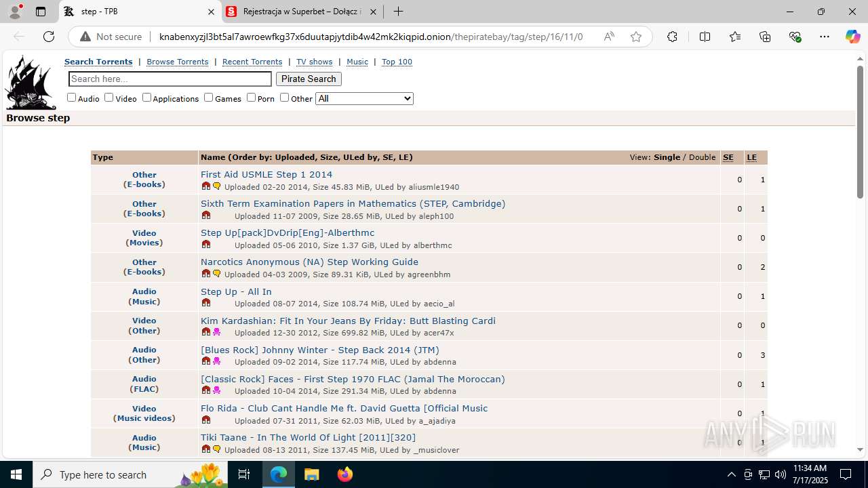The width and height of the screenshot is (868, 488).
Task: Open First Aid USMLE Step 1 2014 torrent
Action: (267, 174)
